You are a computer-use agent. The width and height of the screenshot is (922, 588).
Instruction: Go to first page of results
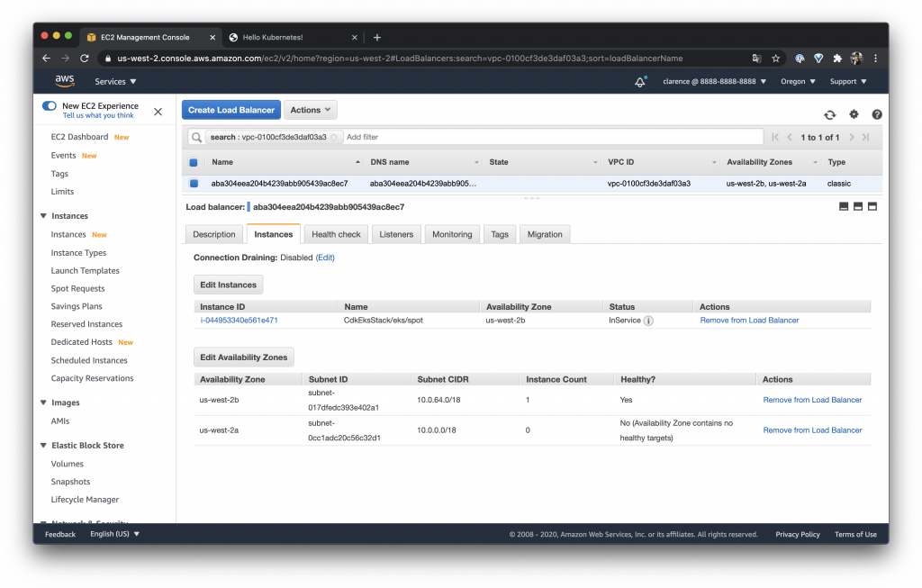[775, 137]
